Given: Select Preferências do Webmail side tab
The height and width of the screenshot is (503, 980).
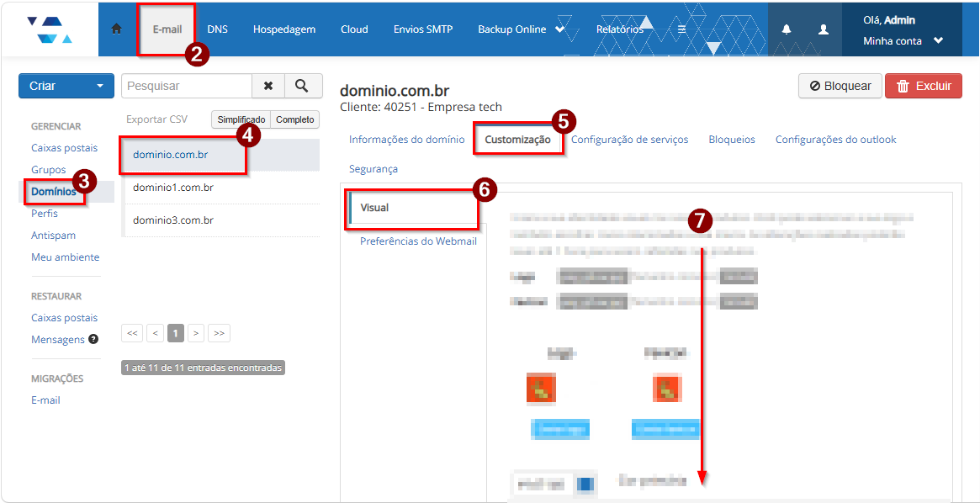Looking at the screenshot, I should tap(418, 241).
